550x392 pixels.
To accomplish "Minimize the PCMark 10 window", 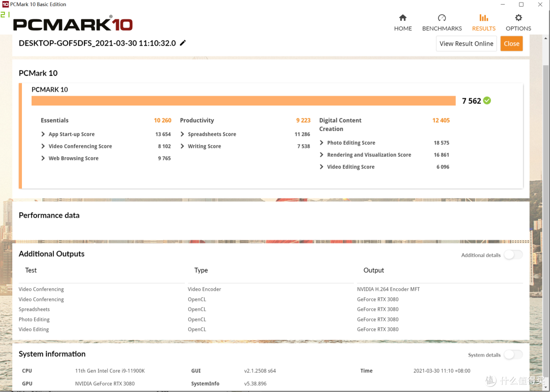I will [502, 5].
